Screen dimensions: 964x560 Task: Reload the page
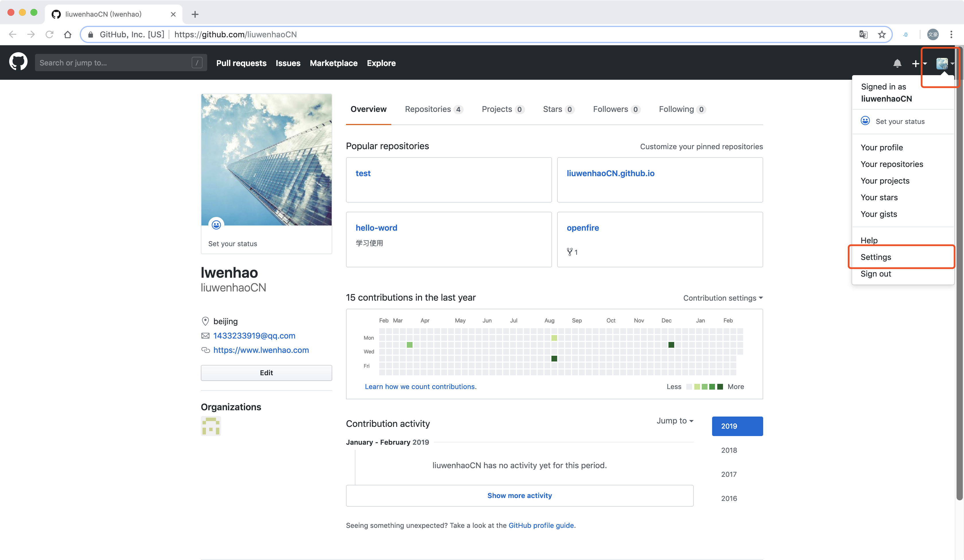[x=49, y=34]
